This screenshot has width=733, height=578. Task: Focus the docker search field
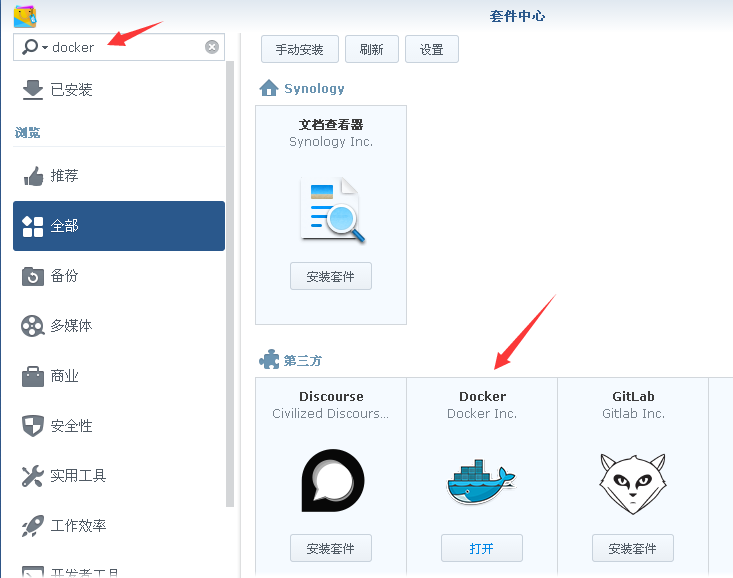119,47
